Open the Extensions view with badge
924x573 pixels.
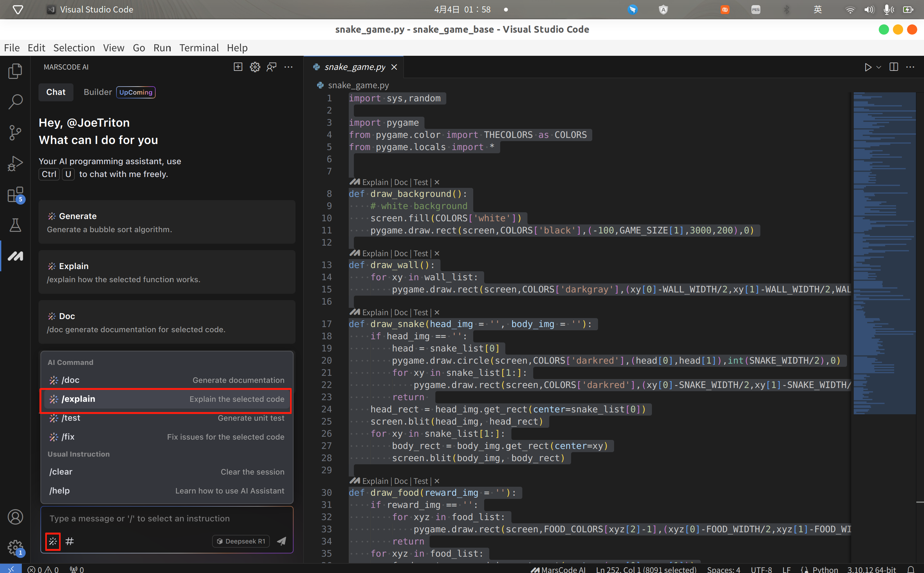click(15, 195)
